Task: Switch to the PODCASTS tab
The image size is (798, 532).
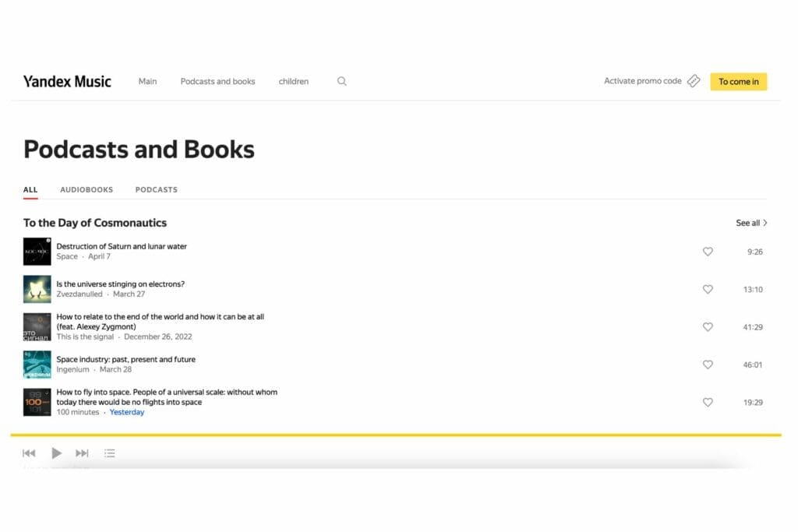Action: tap(156, 190)
